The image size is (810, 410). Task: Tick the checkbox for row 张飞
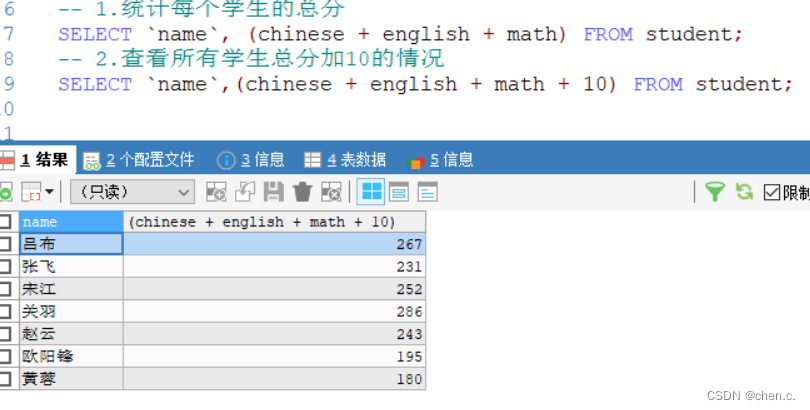pyautogui.click(x=5, y=266)
